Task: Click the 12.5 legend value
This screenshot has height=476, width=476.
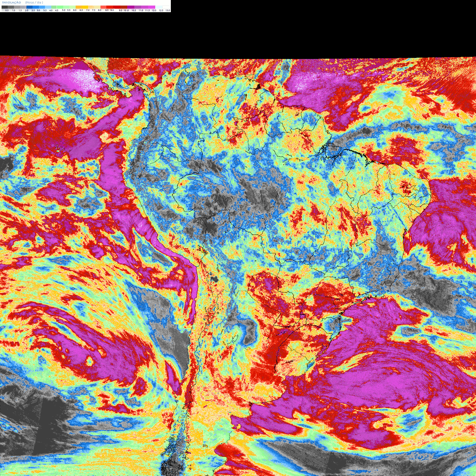Action: coord(161,10)
